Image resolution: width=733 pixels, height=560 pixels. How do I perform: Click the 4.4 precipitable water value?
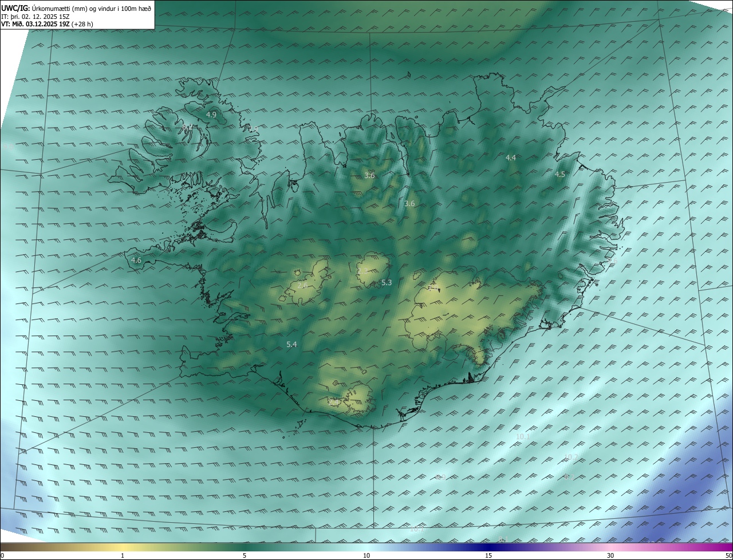coord(511,157)
